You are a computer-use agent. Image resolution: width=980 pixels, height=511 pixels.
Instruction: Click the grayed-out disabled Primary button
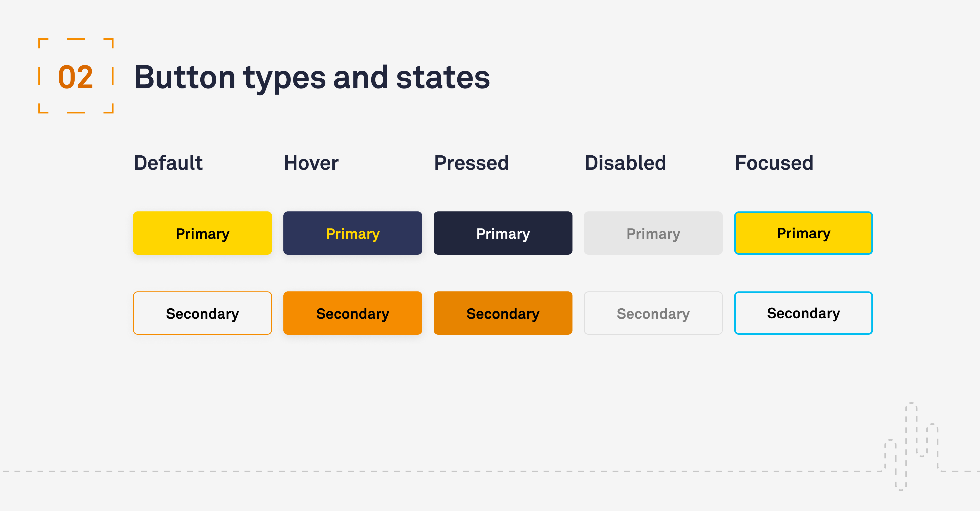pyautogui.click(x=653, y=233)
